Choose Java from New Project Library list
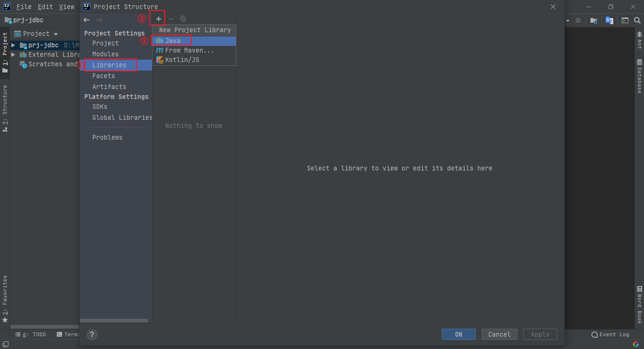 [x=194, y=41]
